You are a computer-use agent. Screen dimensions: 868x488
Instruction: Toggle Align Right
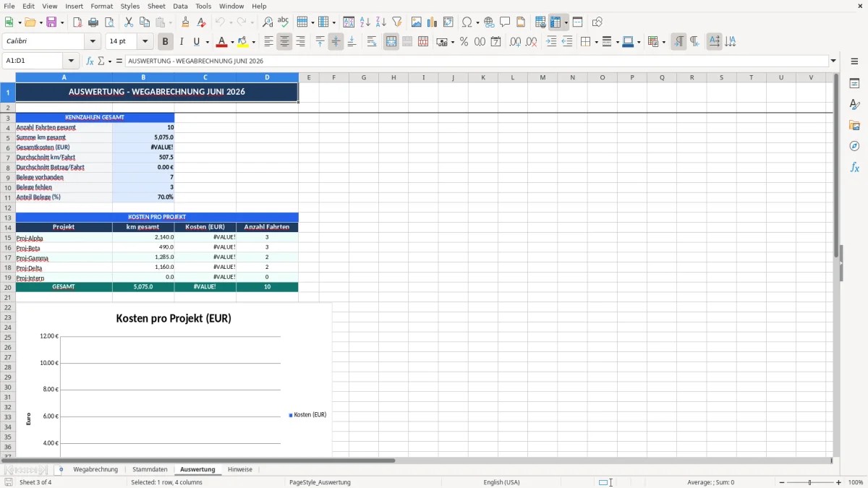[x=300, y=42]
